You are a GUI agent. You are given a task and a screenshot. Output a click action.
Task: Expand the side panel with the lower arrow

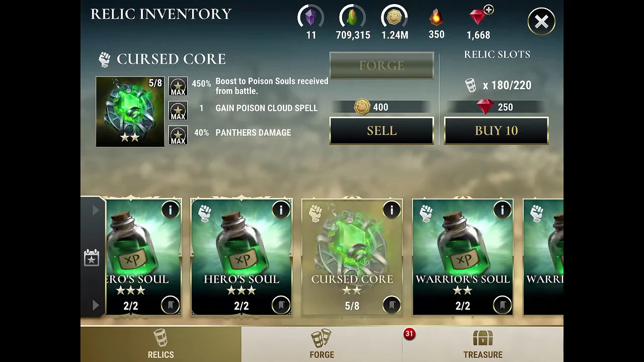96,305
